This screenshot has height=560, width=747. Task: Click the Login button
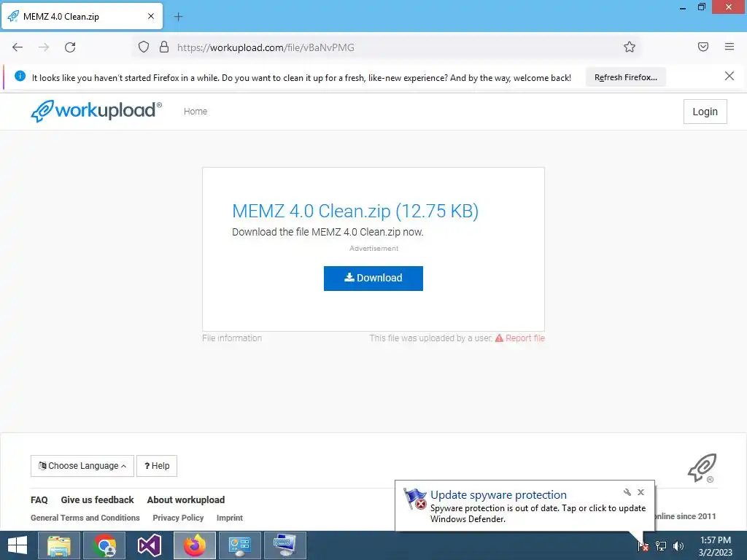coord(705,112)
